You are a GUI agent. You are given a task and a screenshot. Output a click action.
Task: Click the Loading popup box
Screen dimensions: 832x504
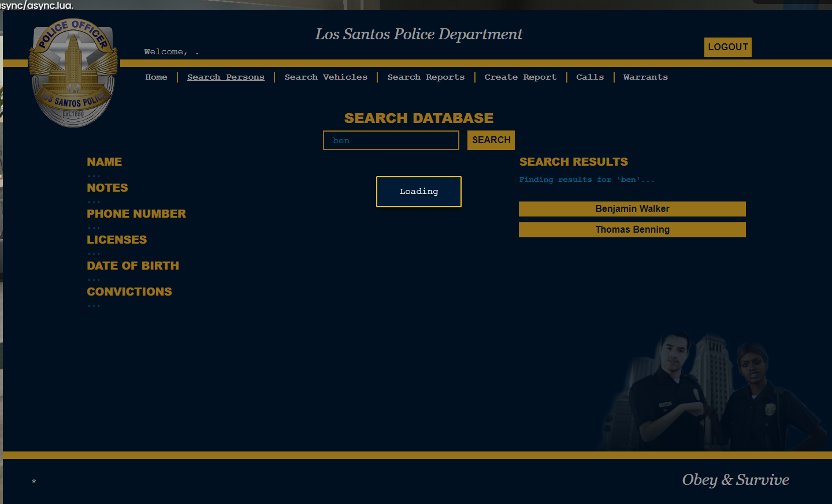pos(419,192)
